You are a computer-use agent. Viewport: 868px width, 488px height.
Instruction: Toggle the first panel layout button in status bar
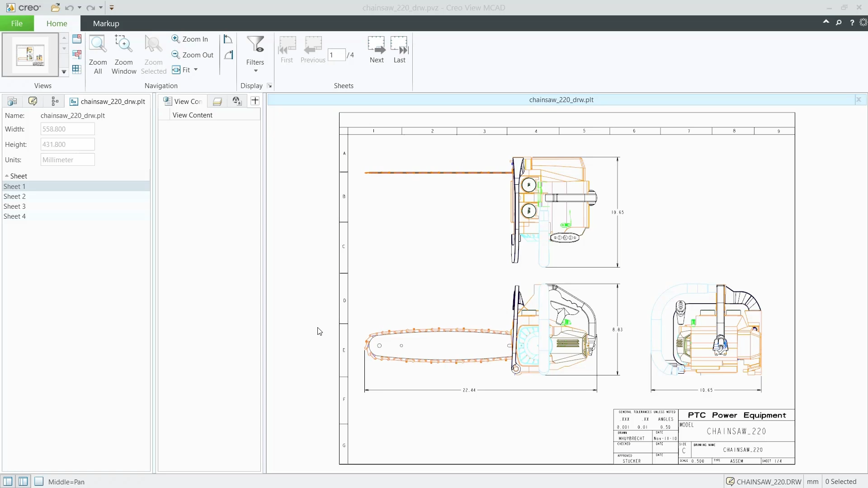(8, 482)
